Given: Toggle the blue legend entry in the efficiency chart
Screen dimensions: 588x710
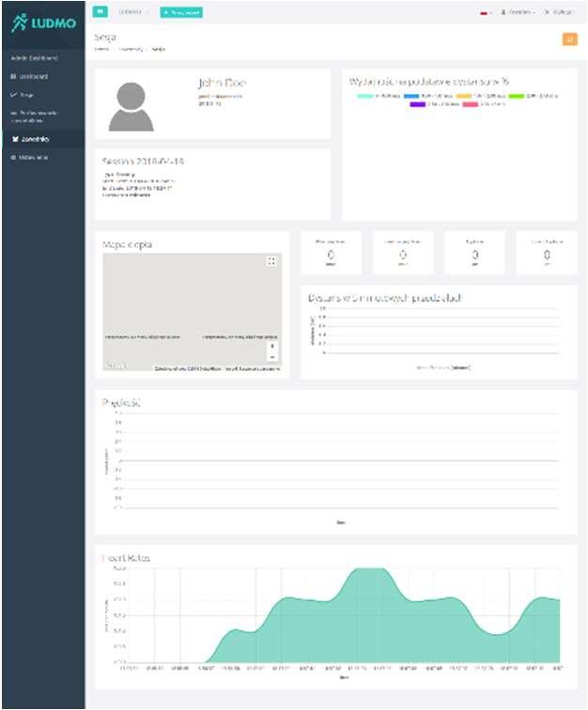Looking at the screenshot, I should coord(428,96).
